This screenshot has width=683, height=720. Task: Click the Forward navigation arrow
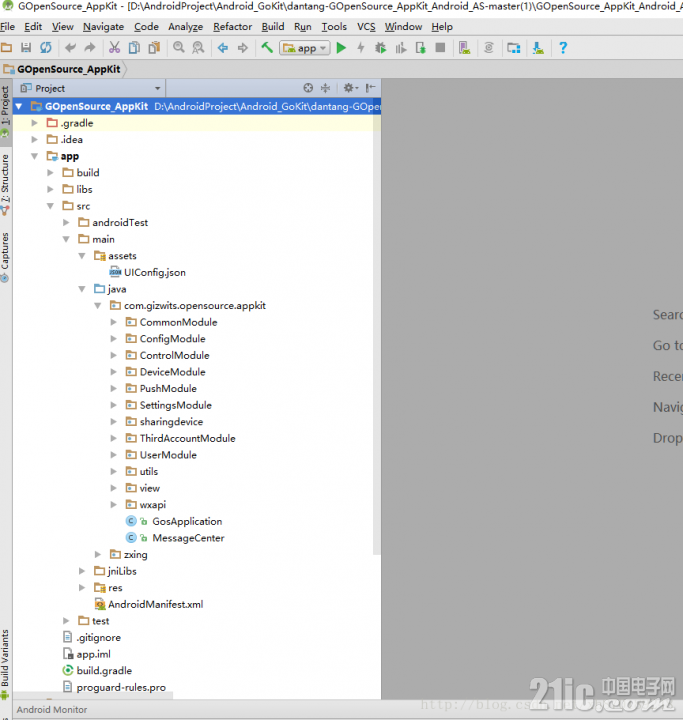click(x=243, y=48)
